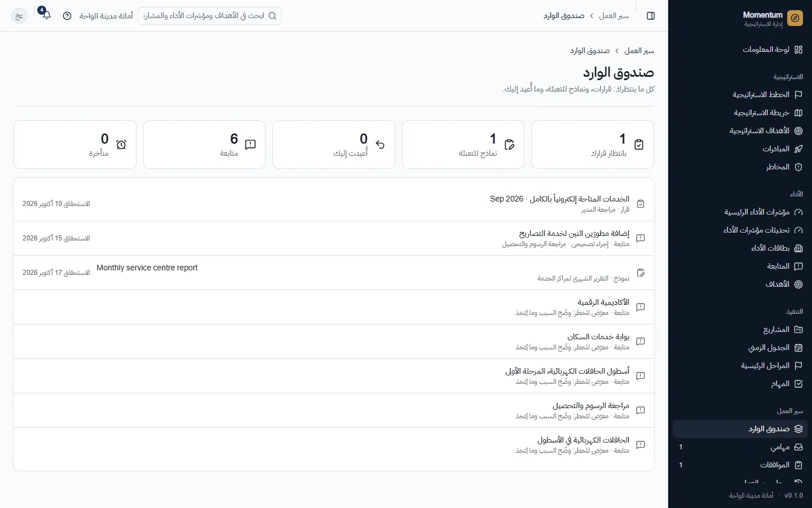Click سير العمل breadcrumb link in top bar

point(614,16)
